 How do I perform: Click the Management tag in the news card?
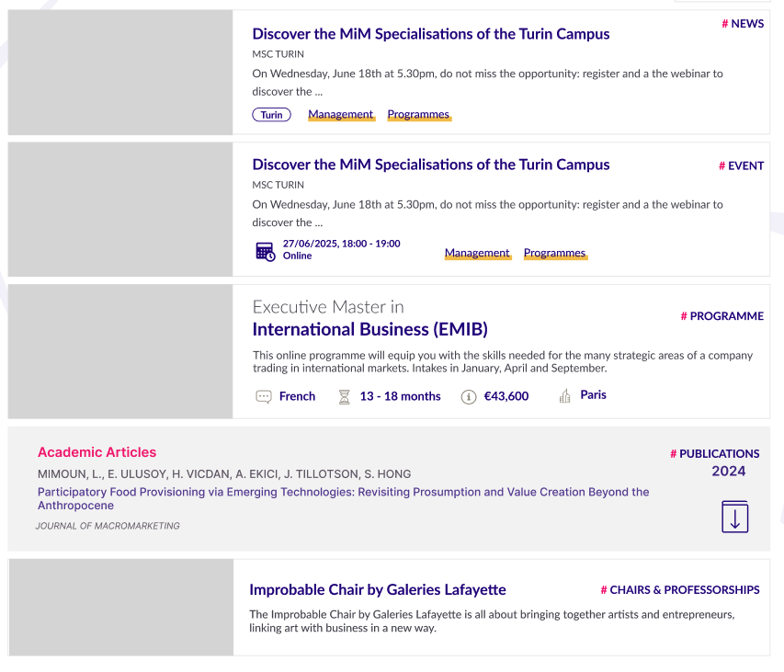[x=341, y=115]
